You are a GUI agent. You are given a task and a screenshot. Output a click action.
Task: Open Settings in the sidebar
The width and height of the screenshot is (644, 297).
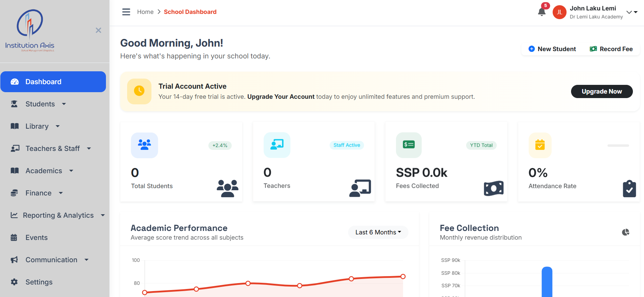coord(39,282)
